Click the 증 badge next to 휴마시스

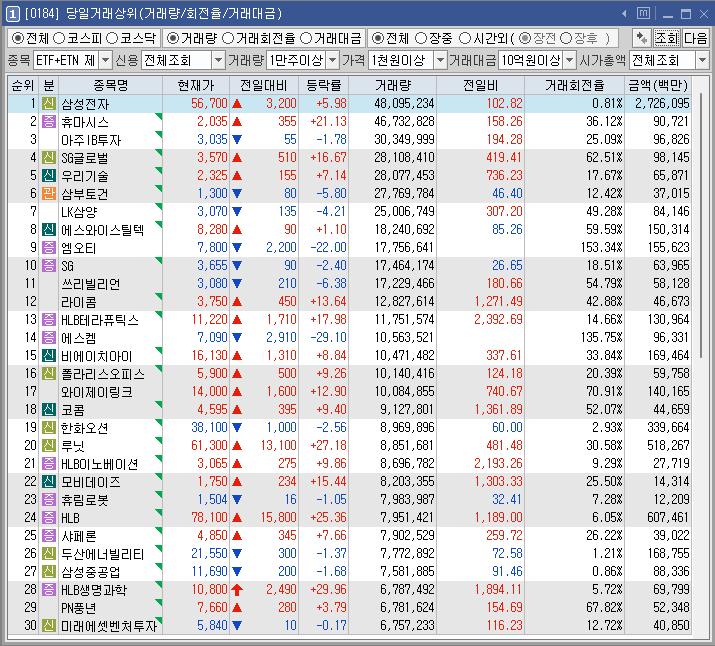[x=49, y=122]
